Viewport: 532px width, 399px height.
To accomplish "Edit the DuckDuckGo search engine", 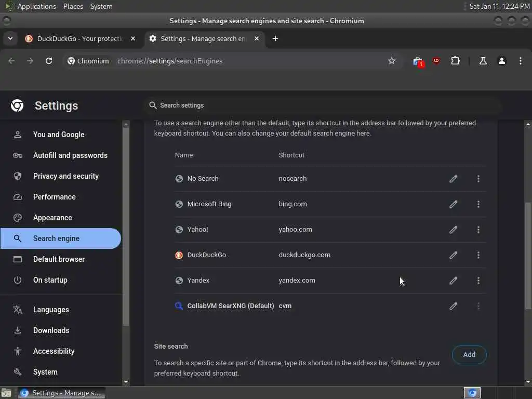I will (453, 255).
